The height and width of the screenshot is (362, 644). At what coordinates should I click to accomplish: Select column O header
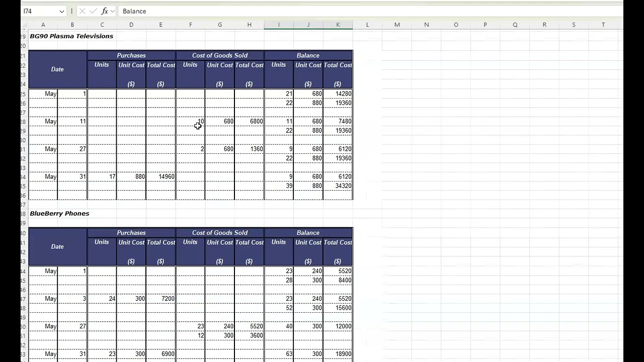coord(456,25)
